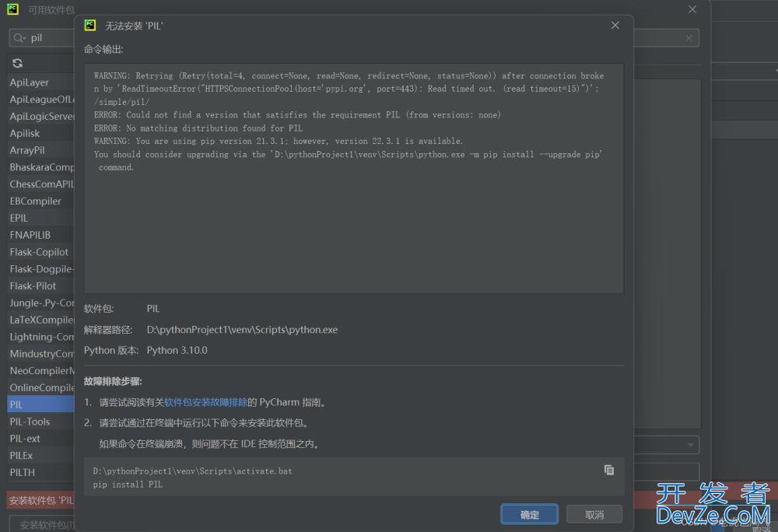This screenshot has height=532, width=778.
Task: Open the 软件包安装故障排除 link
Action: [x=205, y=402]
